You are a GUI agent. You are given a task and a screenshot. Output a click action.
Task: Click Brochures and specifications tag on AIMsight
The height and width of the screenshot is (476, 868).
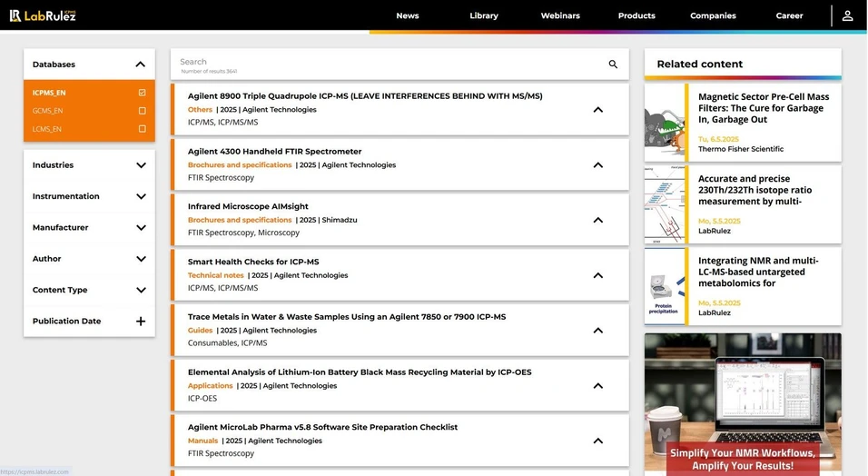click(x=240, y=220)
